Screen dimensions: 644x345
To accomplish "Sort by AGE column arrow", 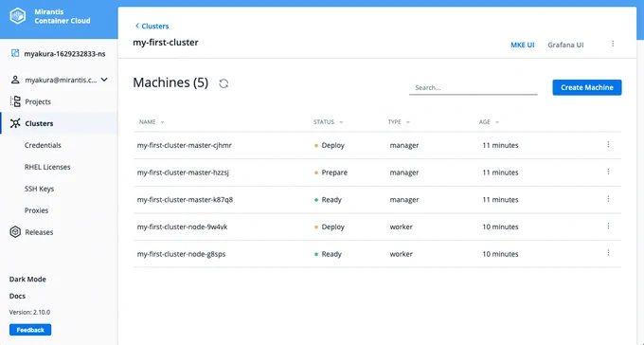I will [x=497, y=122].
